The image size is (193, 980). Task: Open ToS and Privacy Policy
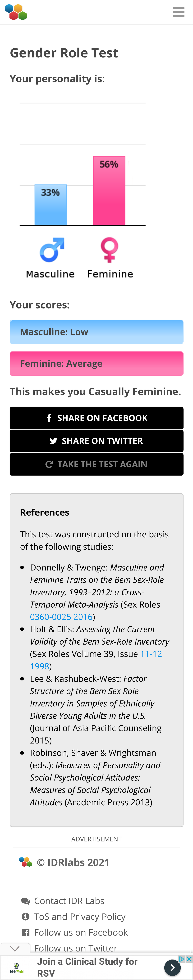pyautogui.click(x=80, y=917)
